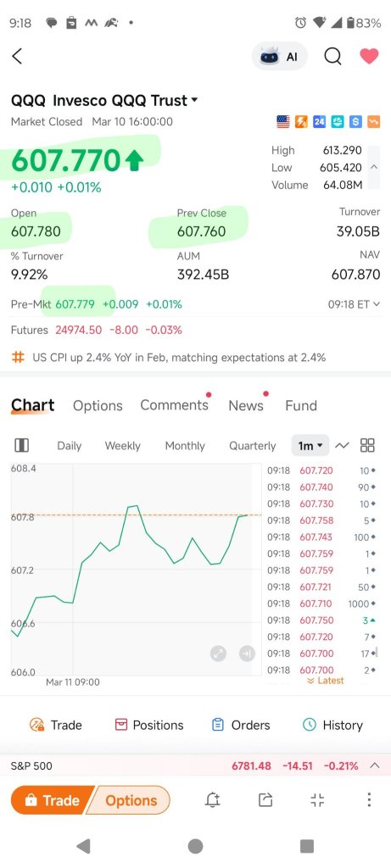Open the chart grid layout icon
The image size is (391, 868).
(367, 445)
